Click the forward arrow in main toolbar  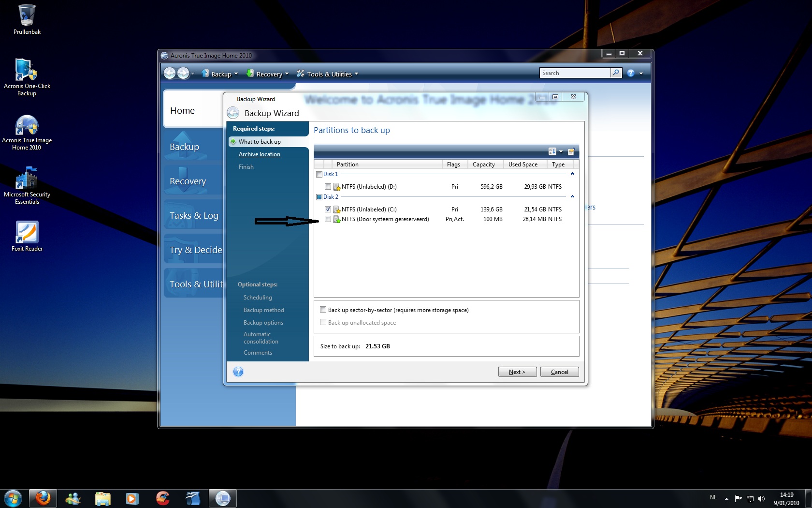coord(183,73)
